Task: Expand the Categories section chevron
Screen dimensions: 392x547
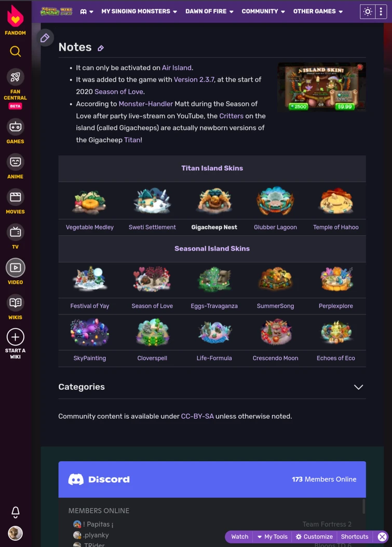Action: point(359,387)
